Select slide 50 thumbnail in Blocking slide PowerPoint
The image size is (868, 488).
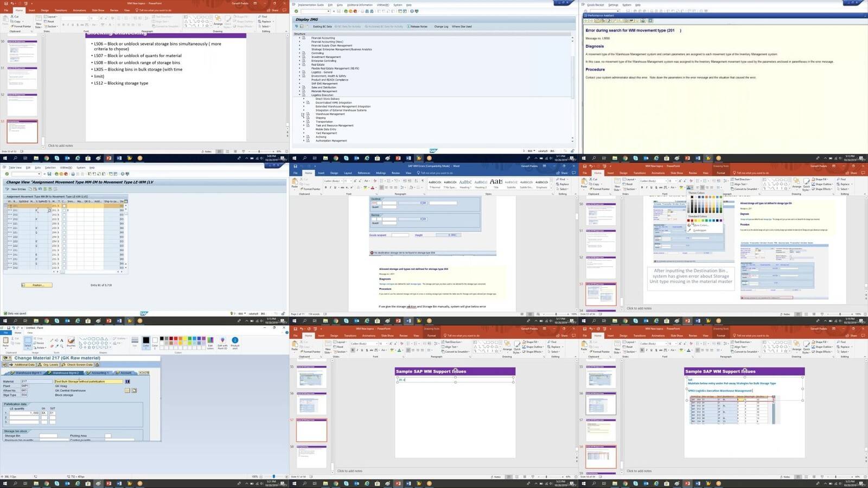[x=22, y=52]
